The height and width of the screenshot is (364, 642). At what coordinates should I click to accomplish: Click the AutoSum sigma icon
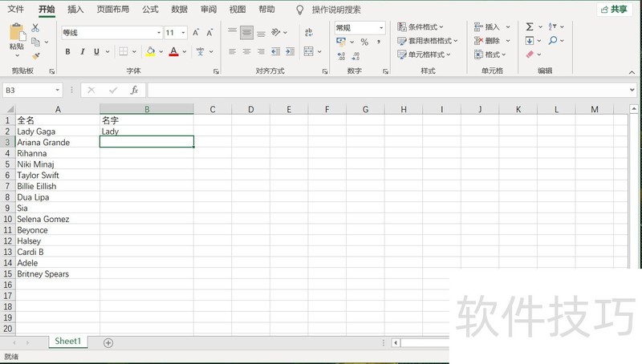[x=530, y=27]
